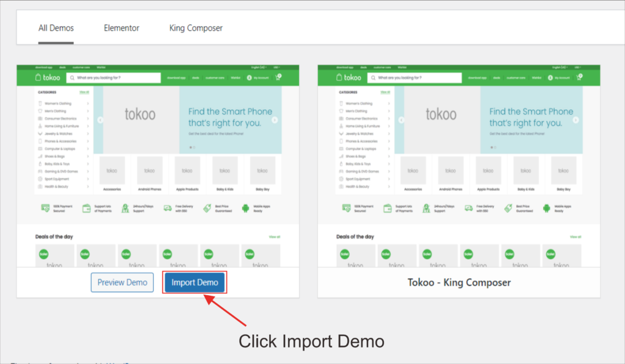This screenshot has width=625, height=364.
Task: Click the shopping cart icon in the left demo preview
Action: tap(278, 77)
